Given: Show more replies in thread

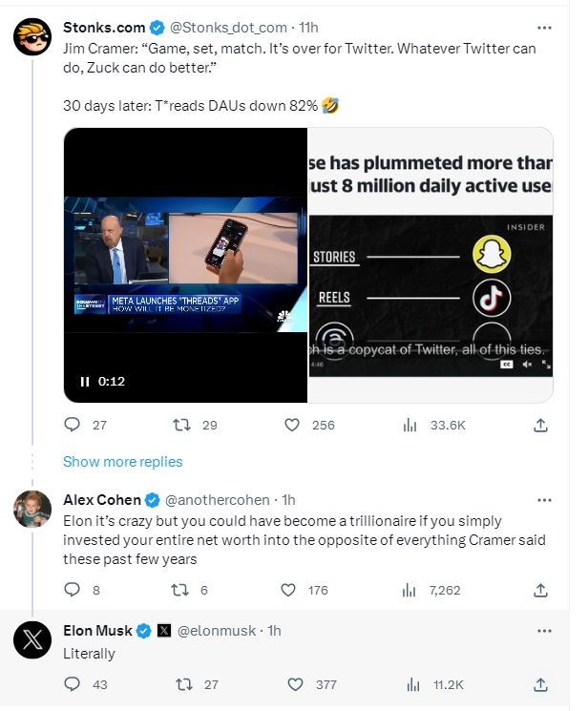Looking at the screenshot, I should pos(122,462).
